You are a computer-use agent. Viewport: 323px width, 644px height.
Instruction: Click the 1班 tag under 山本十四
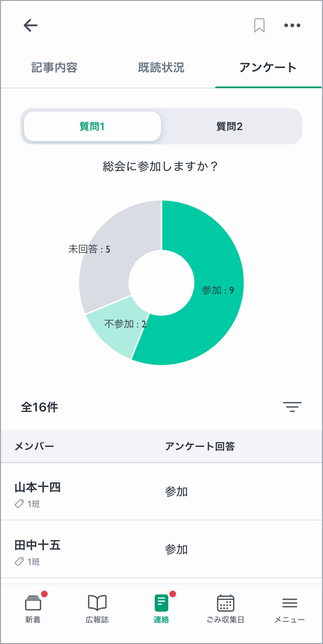click(x=28, y=504)
